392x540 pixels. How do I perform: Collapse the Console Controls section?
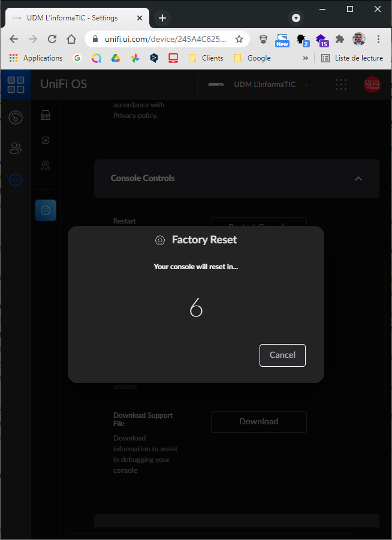358,179
